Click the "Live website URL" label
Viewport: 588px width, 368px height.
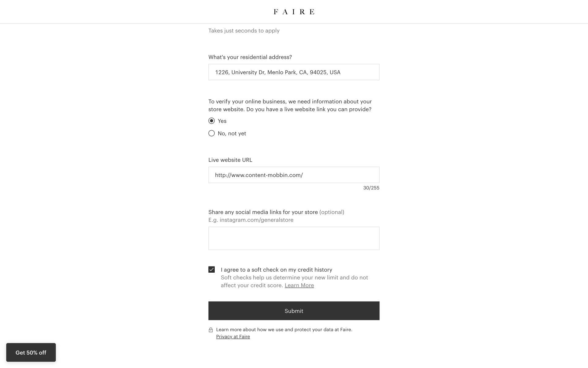point(230,160)
